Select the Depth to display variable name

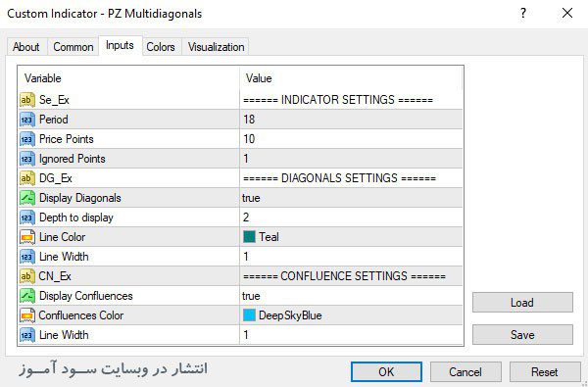click(76, 218)
